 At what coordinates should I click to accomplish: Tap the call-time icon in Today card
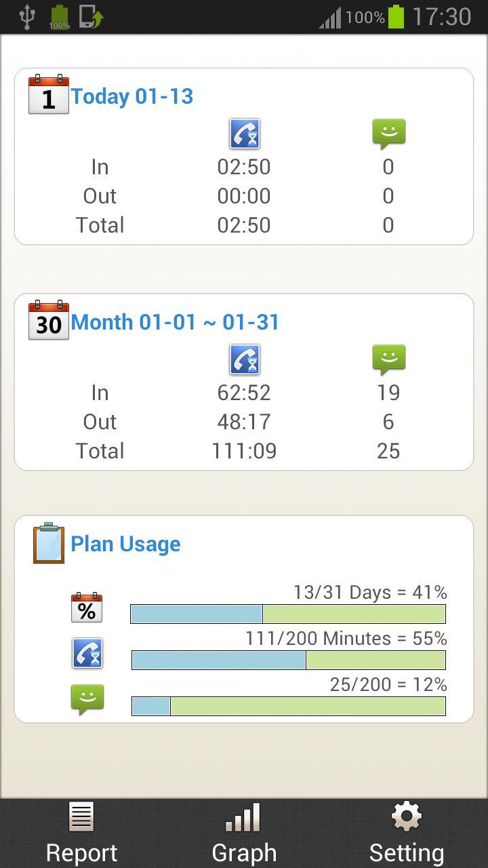[245, 134]
